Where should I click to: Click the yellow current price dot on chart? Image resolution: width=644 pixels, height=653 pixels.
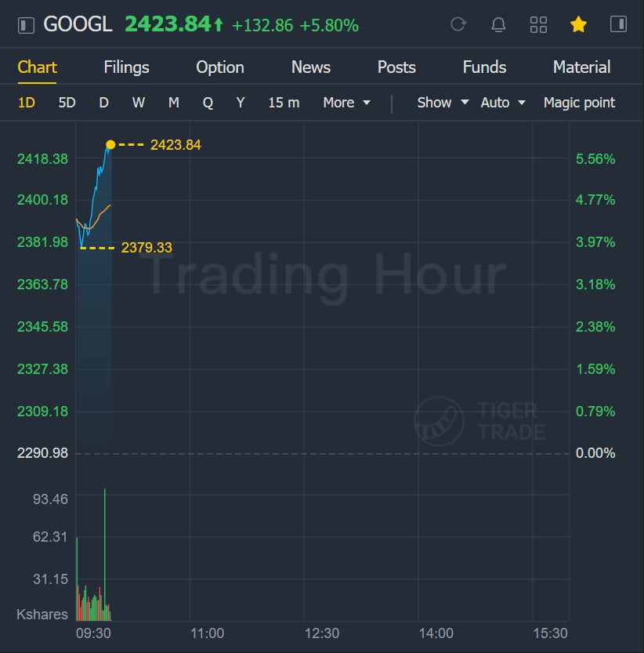coord(110,144)
